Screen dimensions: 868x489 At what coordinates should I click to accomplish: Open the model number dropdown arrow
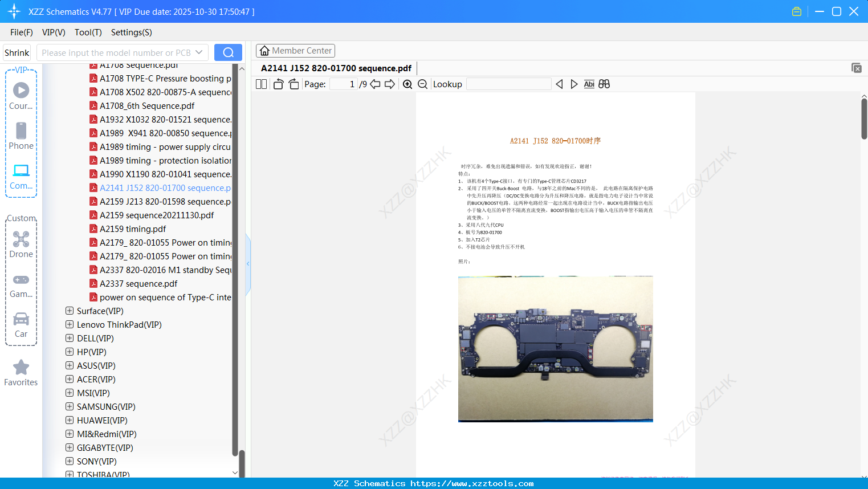199,52
